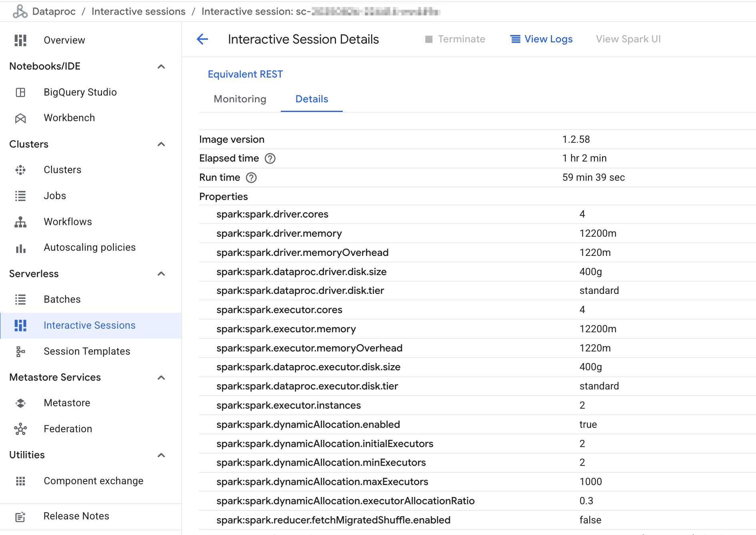Click the Workbench icon in sidebar
This screenshot has height=535, width=756.
click(20, 118)
